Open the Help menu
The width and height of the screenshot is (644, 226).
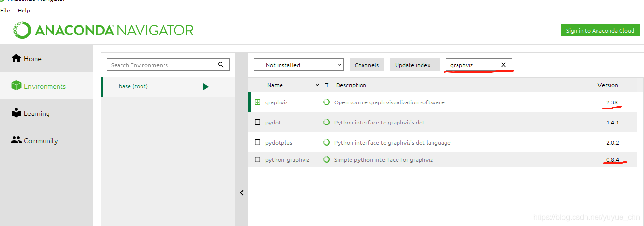(23, 11)
